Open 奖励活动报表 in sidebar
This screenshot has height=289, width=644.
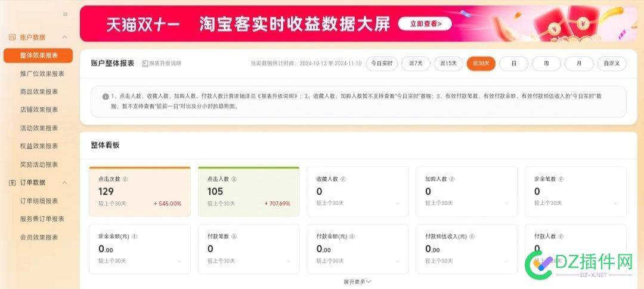[39, 164]
